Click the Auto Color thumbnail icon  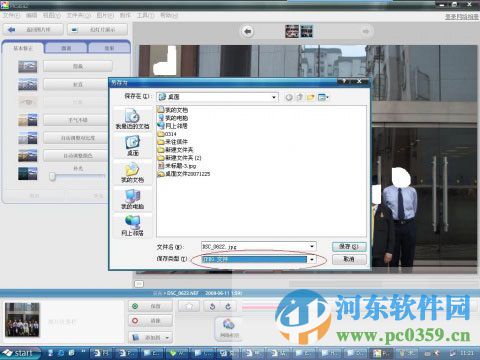28,156
